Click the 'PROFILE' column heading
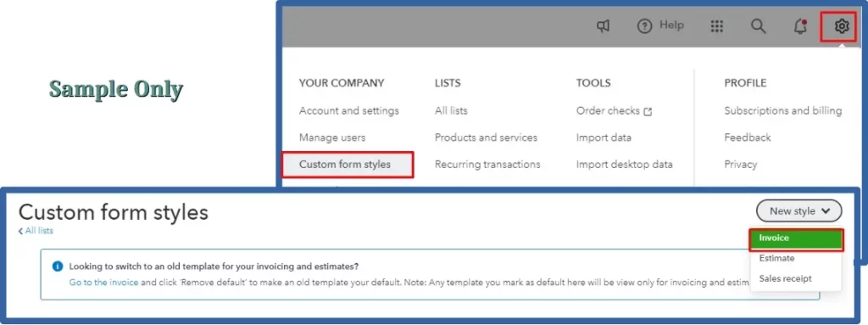 click(x=745, y=83)
